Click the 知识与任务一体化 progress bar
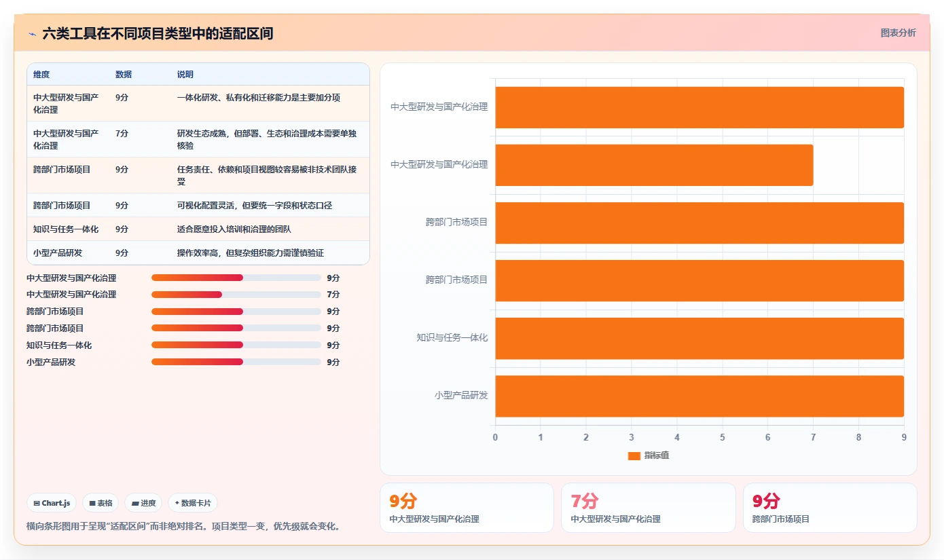The height and width of the screenshot is (560, 944). pyautogui.click(x=236, y=346)
